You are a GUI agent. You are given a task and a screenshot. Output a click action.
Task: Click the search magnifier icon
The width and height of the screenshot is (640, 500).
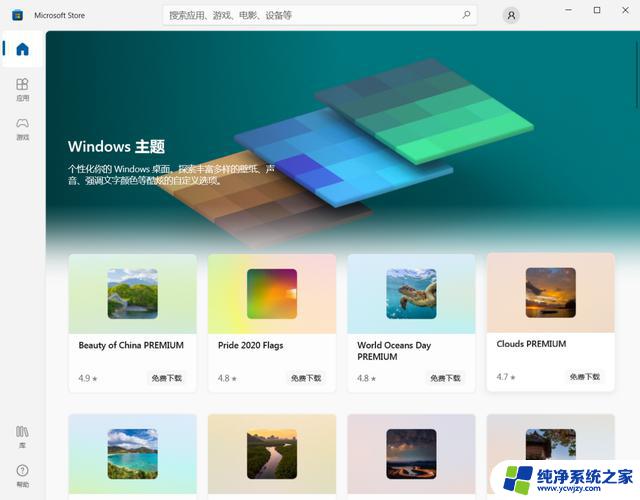tap(466, 15)
